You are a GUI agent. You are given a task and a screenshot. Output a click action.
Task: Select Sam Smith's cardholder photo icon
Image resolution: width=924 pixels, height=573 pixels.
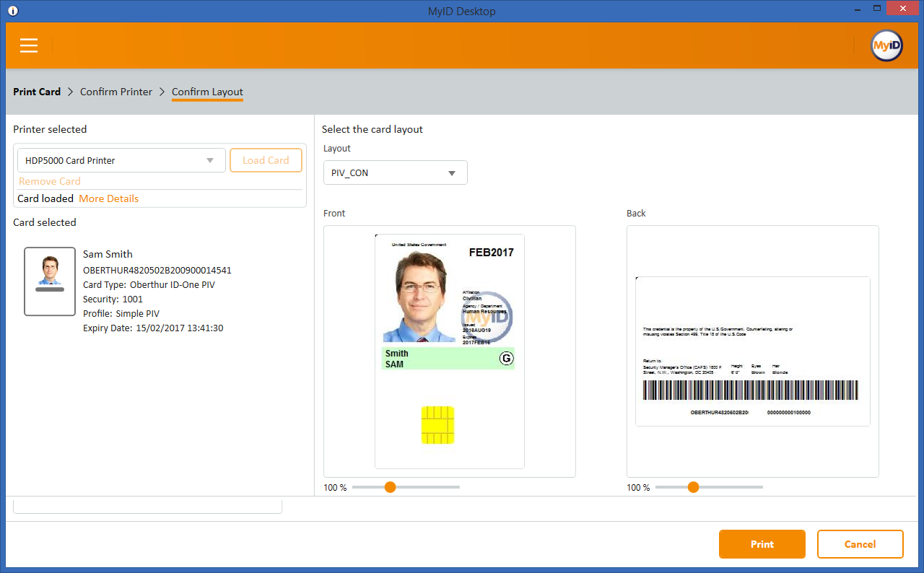coord(50,281)
